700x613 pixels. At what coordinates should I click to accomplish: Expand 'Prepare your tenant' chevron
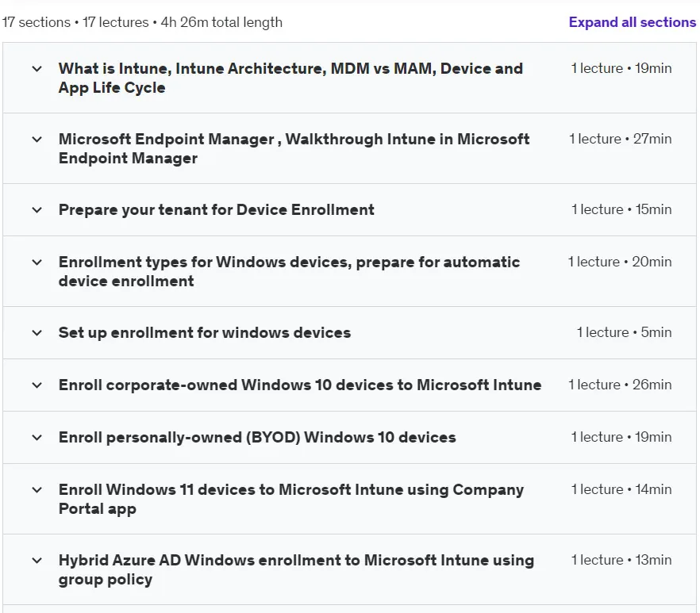tap(37, 209)
